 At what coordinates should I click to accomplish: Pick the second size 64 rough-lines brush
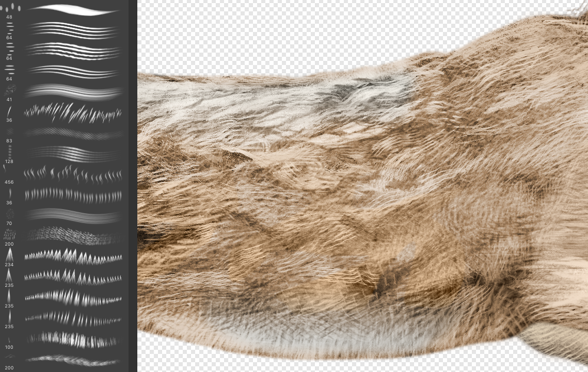72,50
